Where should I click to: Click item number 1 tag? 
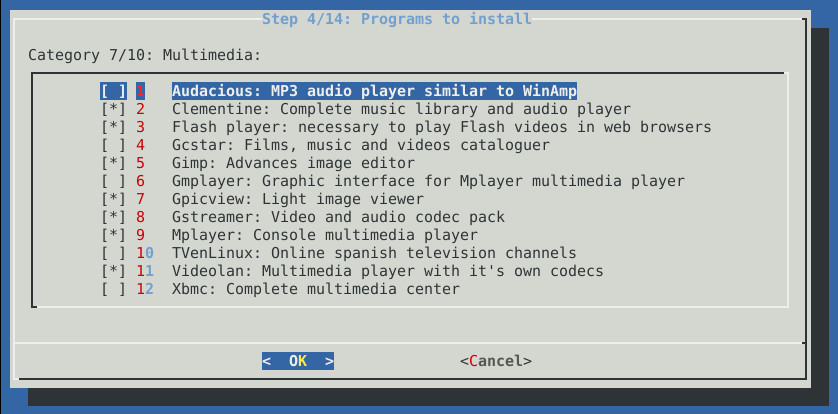(140, 91)
